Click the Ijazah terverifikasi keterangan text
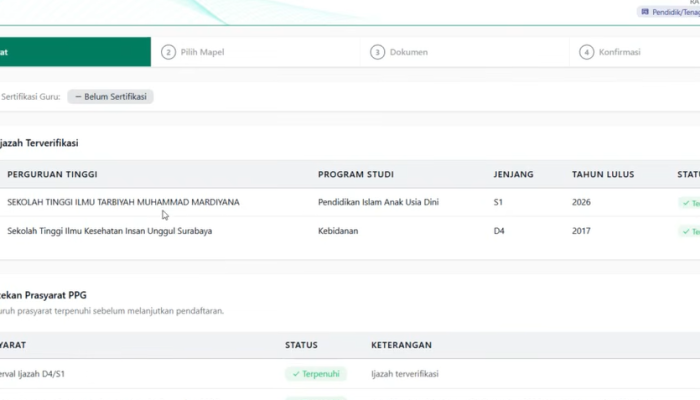This screenshot has height=400, width=700. click(x=404, y=374)
